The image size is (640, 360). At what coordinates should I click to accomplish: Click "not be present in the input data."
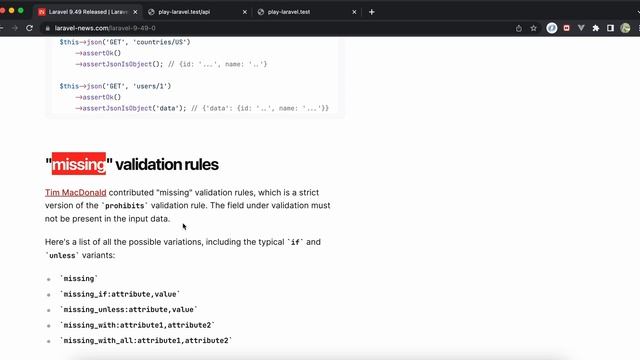[x=107, y=219]
